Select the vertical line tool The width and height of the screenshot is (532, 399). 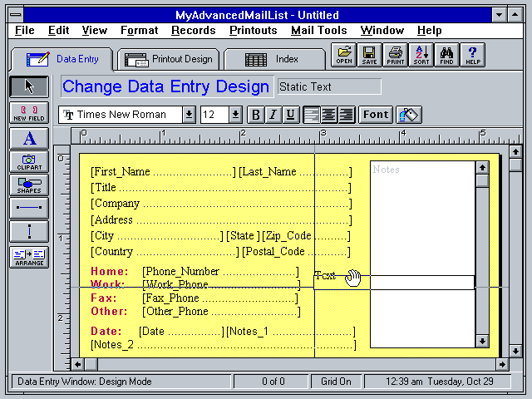coord(29,231)
